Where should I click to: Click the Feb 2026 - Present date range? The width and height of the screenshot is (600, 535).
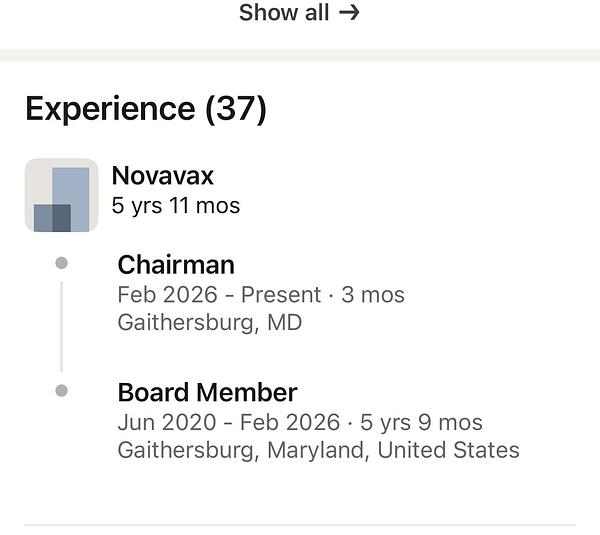click(x=219, y=295)
